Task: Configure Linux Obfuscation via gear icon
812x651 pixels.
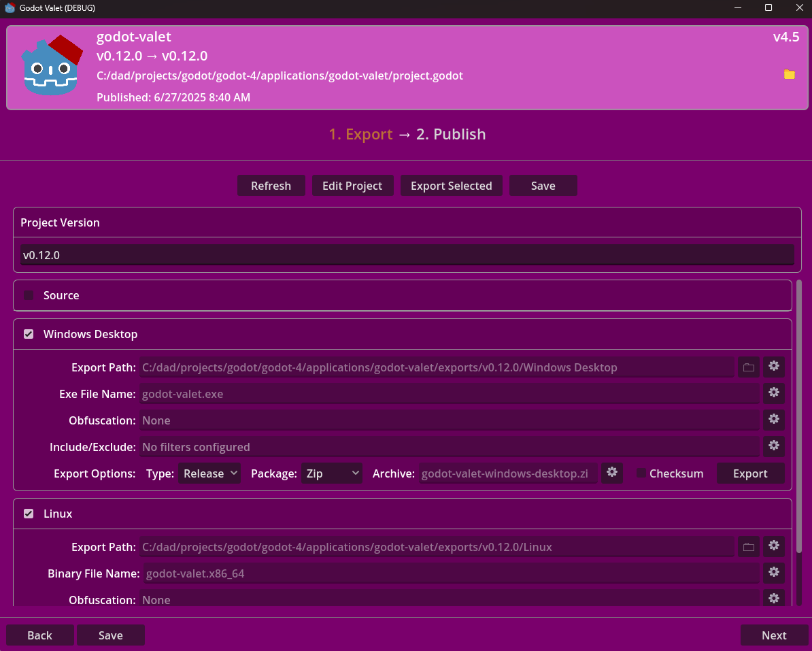Action: pyautogui.click(x=774, y=598)
